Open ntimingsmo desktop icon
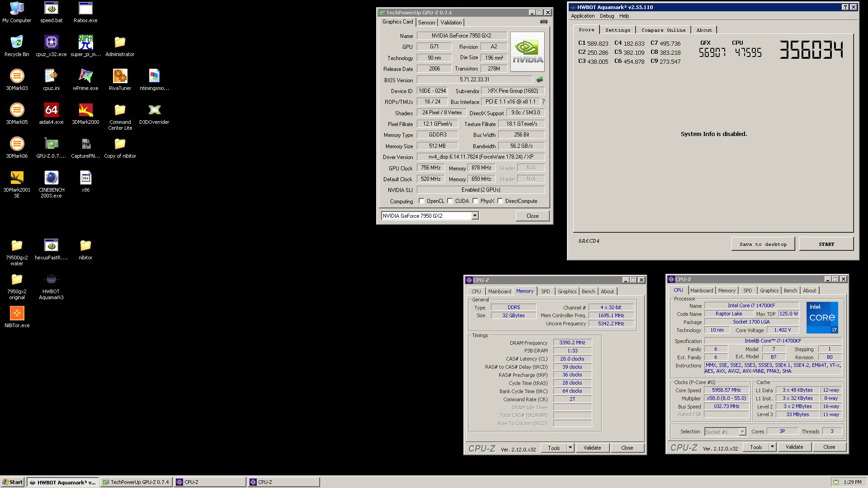The width and height of the screenshot is (868, 488). point(154,80)
